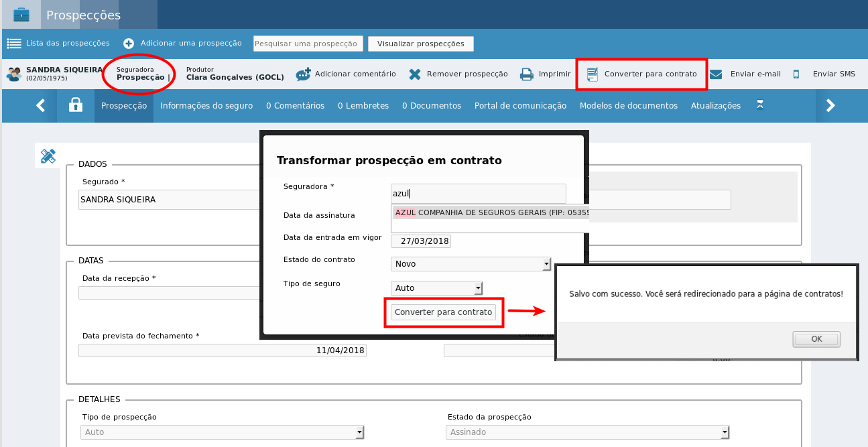Open the Tipo de seguro dropdown

coord(437,288)
